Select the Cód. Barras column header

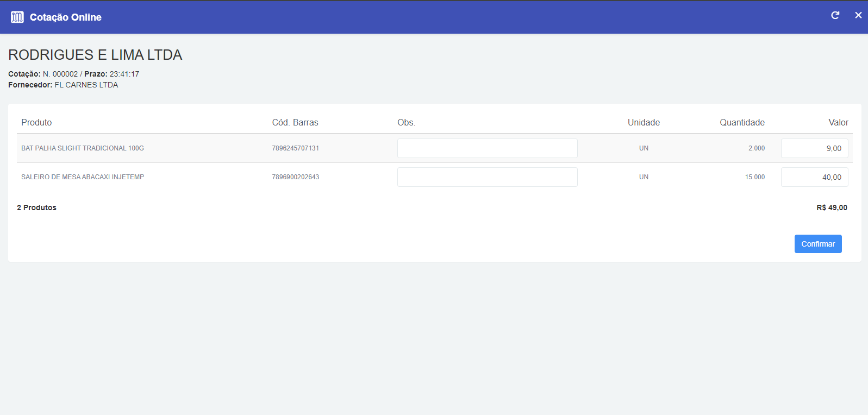[295, 122]
